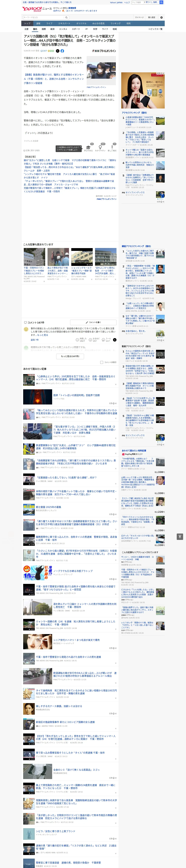
Task: Click the beauty serum advertisement banner
Action: coord(143,90)
